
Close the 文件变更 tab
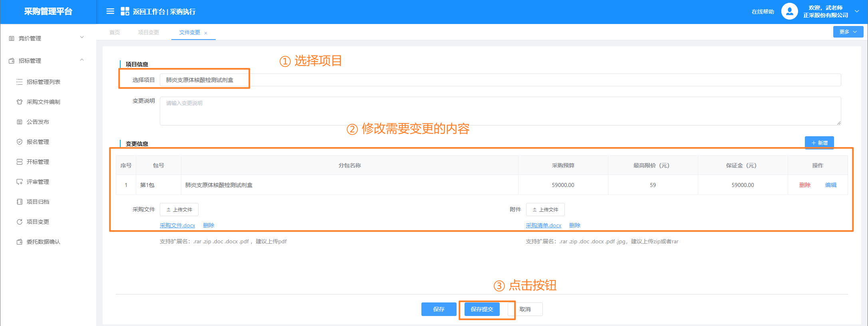(206, 33)
